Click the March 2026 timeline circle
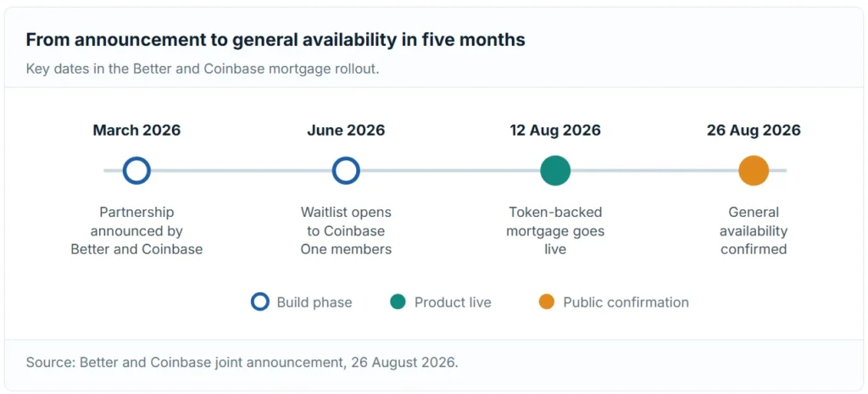This screenshot has width=868, height=394. 136,170
